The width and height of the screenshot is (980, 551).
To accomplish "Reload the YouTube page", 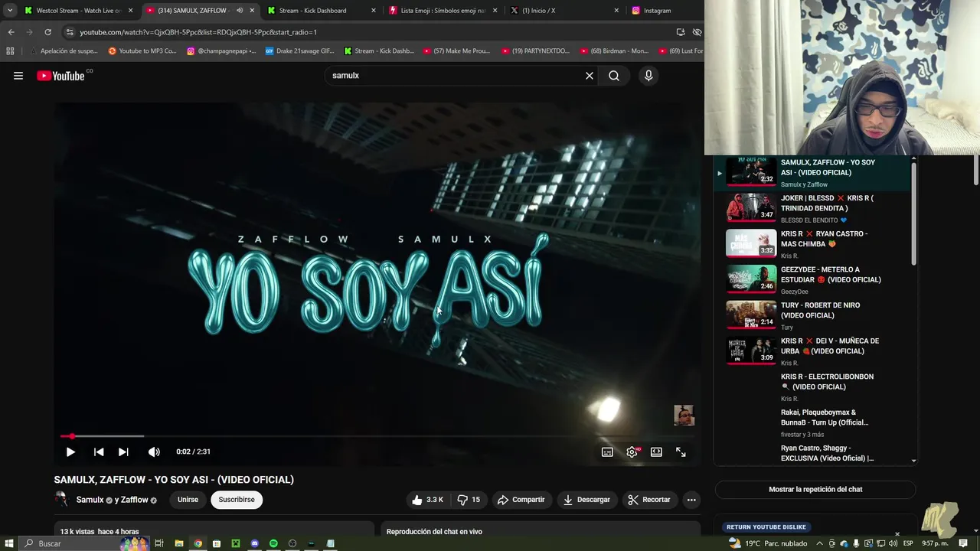I will (47, 32).
